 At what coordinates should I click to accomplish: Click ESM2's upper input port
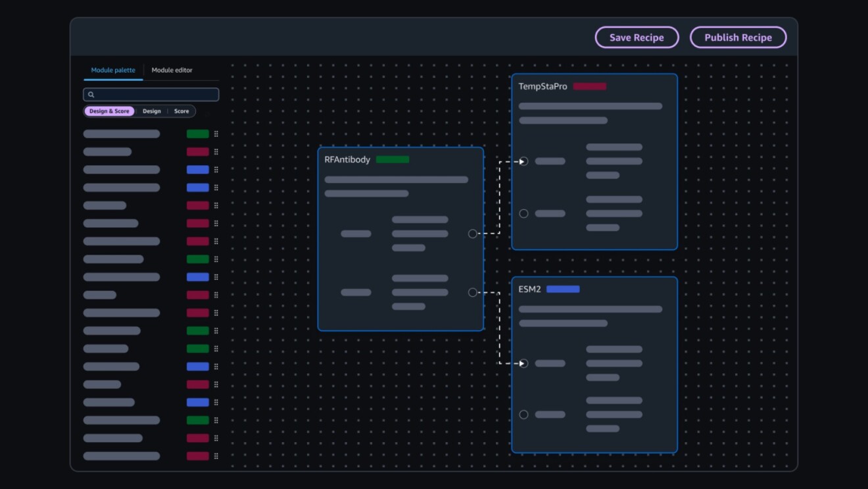click(523, 363)
